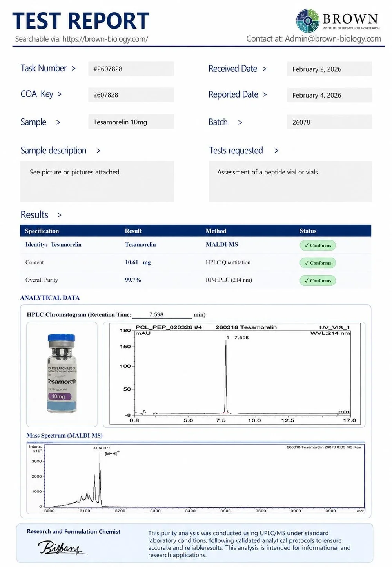
Task: Click the Status column header
Action: coord(308,231)
